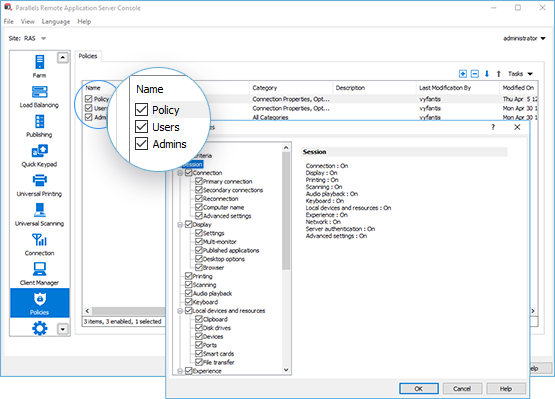The image size is (555, 399).
Task: Select the File transfer tree item
Action: tap(218, 362)
